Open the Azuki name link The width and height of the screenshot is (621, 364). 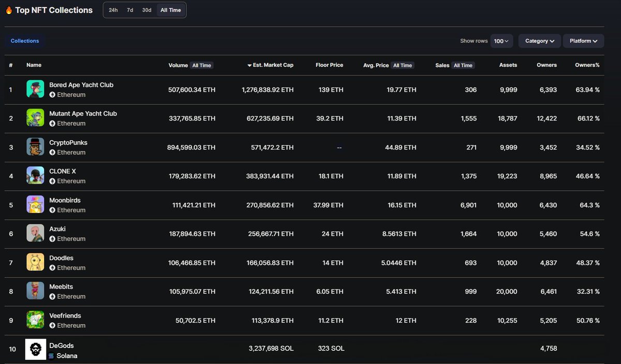pyautogui.click(x=57, y=229)
